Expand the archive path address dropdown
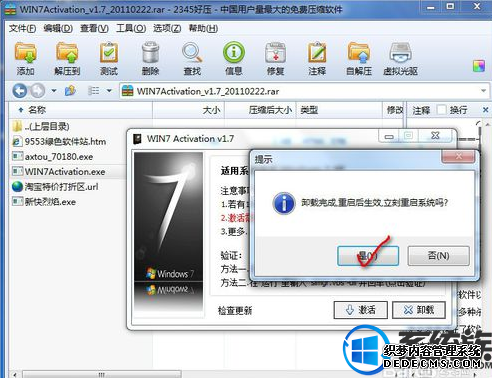Viewport: 492px width, 378px height. [483, 91]
